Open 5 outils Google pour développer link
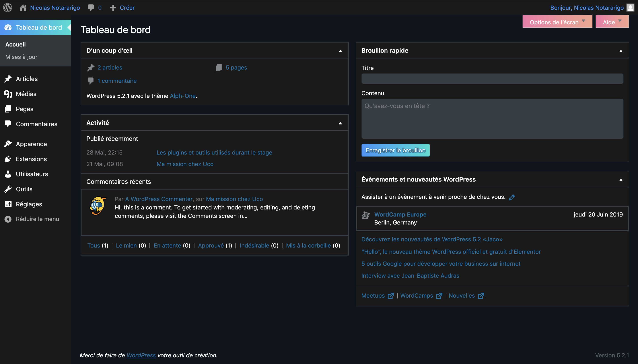This screenshot has width=638, height=364. (441, 263)
